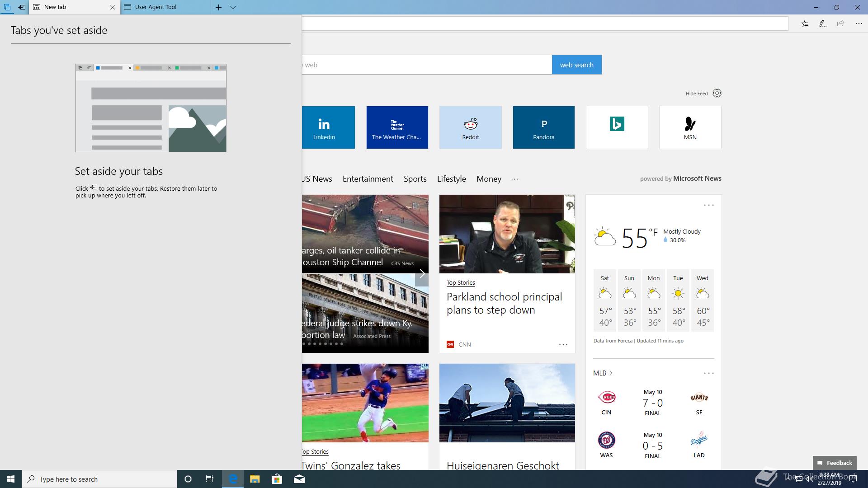This screenshot has height=488, width=868.
Task: Open Microsoft Store from the taskbar
Action: tap(277, 479)
